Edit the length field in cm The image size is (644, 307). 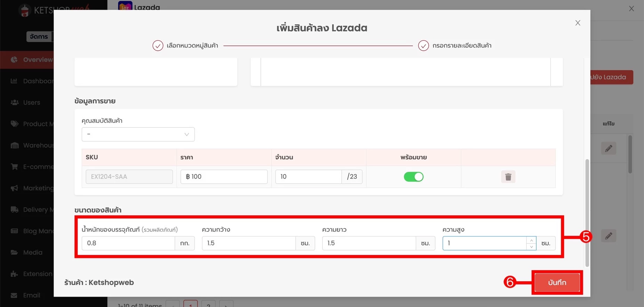coord(369,243)
